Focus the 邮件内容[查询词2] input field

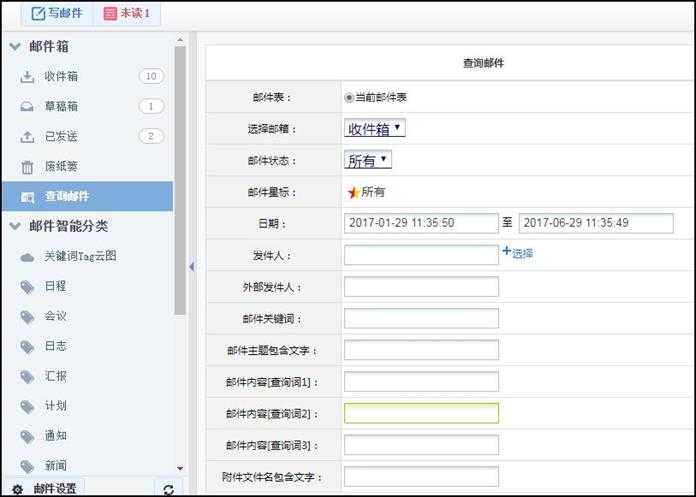(421, 414)
